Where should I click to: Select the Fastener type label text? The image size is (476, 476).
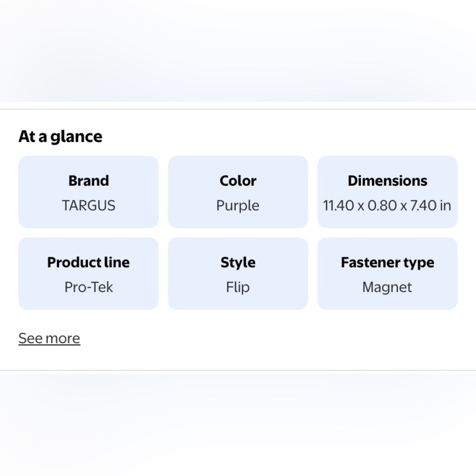click(387, 263)
